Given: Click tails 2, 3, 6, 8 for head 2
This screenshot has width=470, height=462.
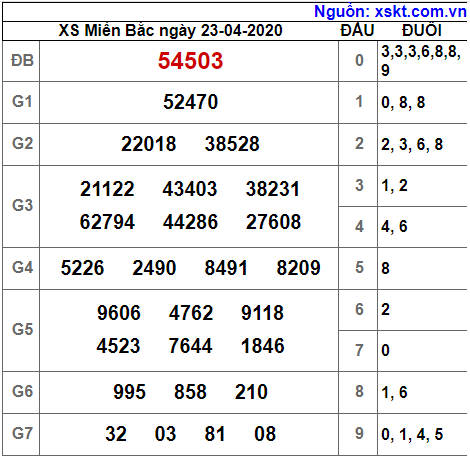Looking at the screenshot, I should click(x=412, y=144).
